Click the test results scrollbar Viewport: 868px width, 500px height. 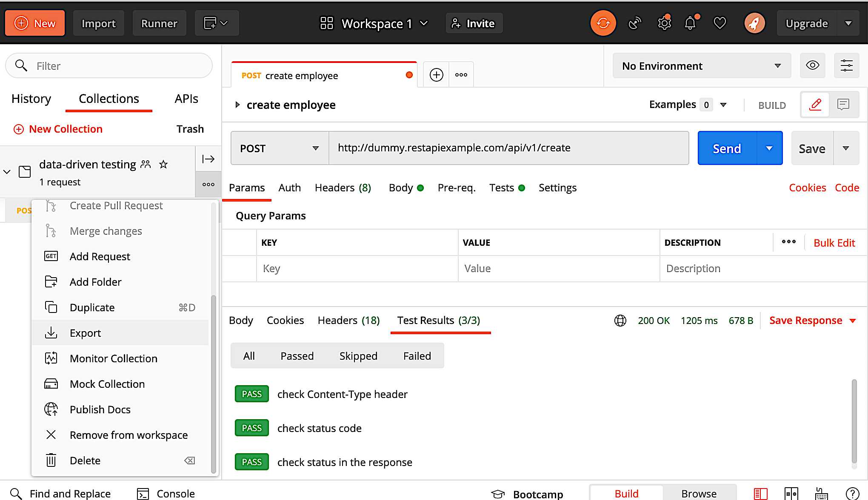point(854,421)
